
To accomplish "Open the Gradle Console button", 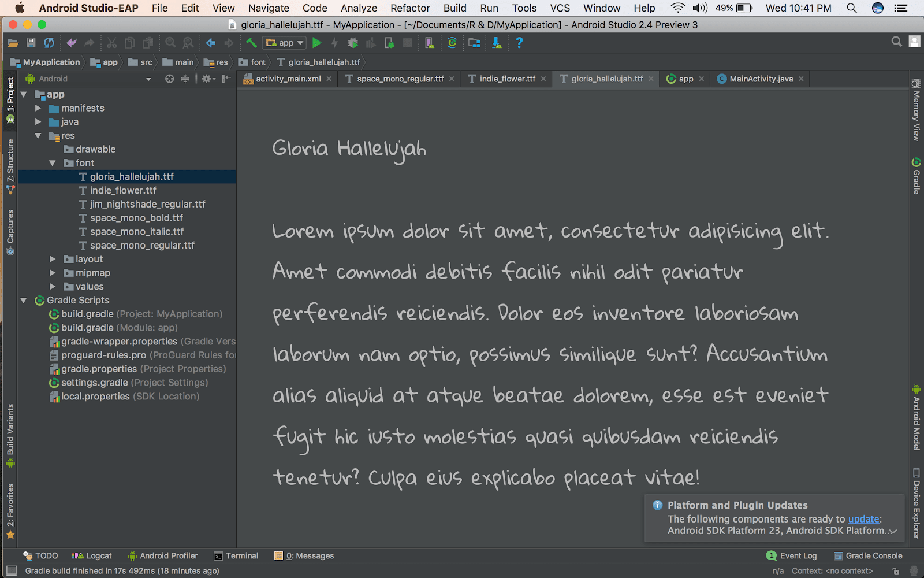I will pos(868,555).
